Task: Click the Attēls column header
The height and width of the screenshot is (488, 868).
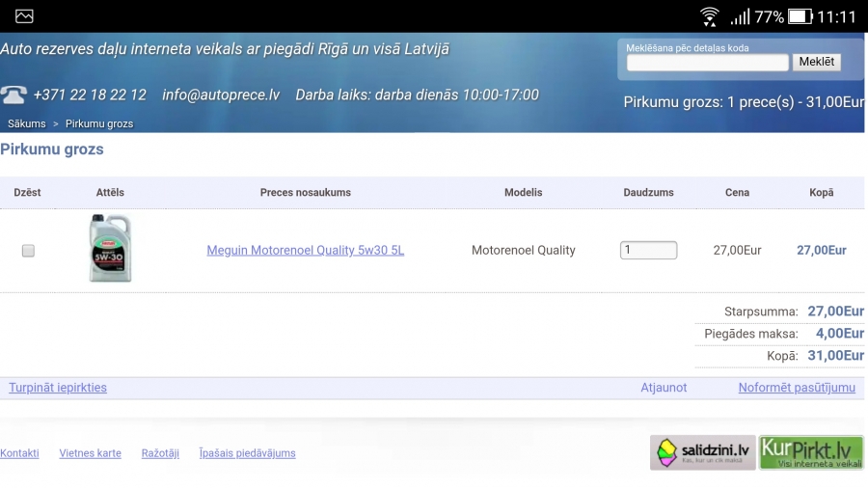Action: (110, 193)
